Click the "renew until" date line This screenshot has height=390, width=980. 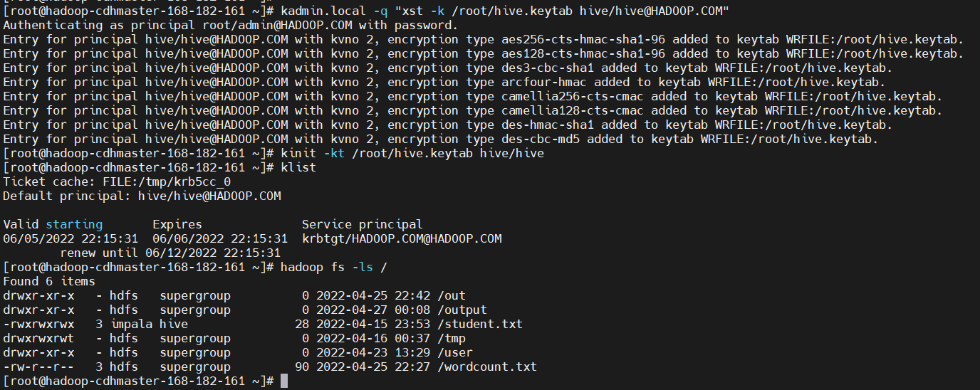[x=170, y=253]
